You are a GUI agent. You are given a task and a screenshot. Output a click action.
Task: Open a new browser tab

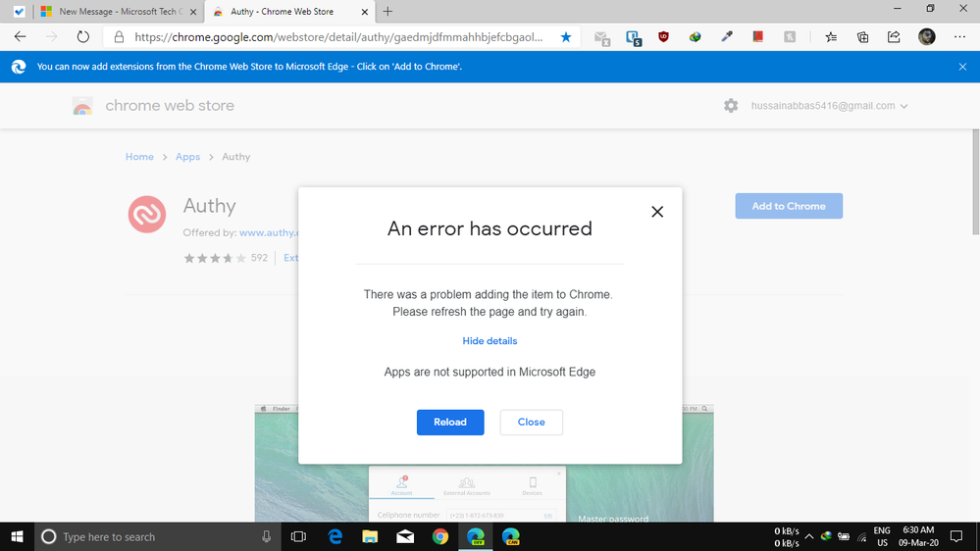[x=387, y=11]
